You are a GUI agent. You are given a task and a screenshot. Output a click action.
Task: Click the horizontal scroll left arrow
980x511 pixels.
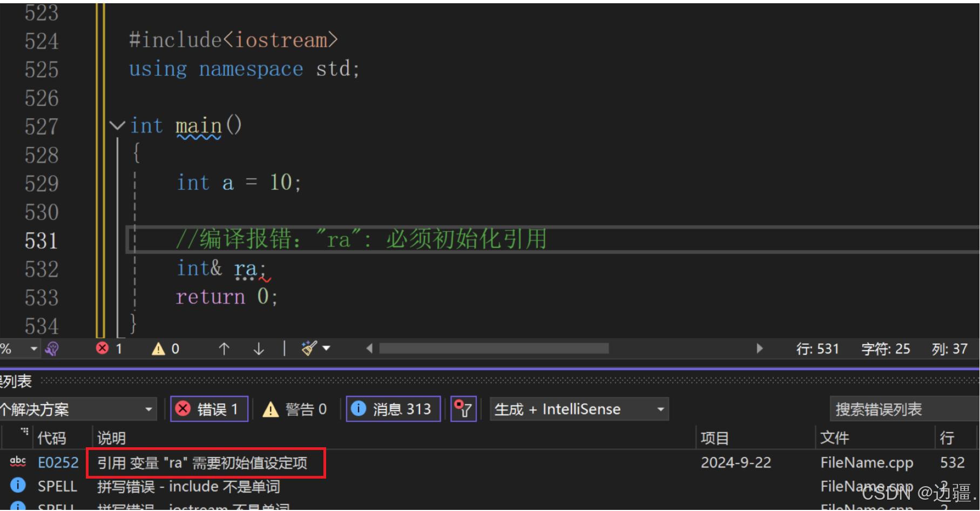click(x=369, y=348)
